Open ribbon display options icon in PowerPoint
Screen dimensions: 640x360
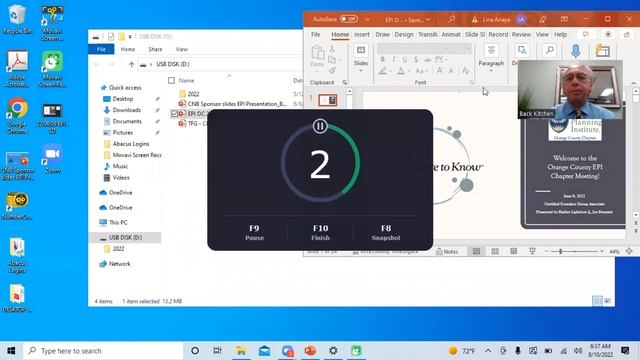564,19
